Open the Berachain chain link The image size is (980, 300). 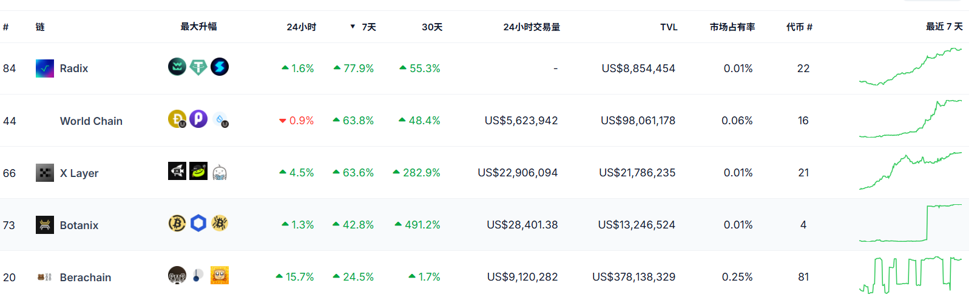(86, 277)
